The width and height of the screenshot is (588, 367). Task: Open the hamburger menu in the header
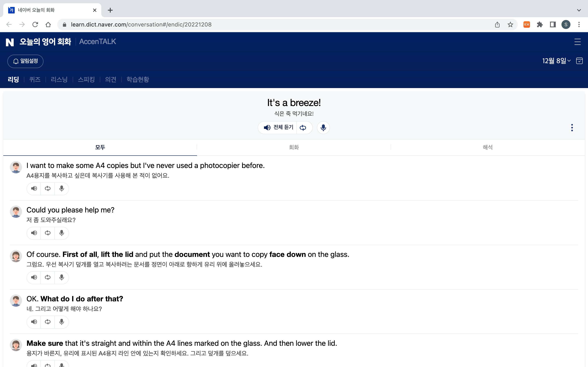click(x=577, y=42)
